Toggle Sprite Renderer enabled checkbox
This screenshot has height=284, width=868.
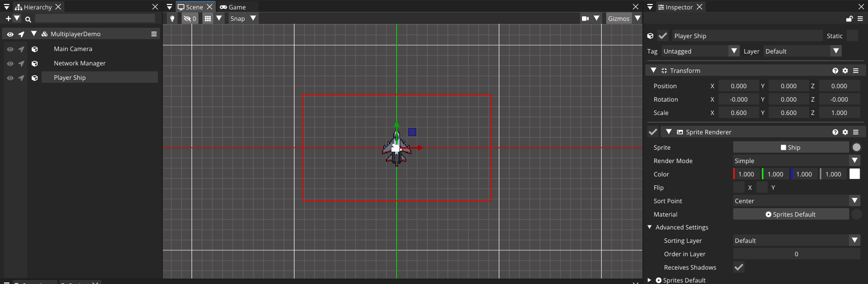coord(653,132)
